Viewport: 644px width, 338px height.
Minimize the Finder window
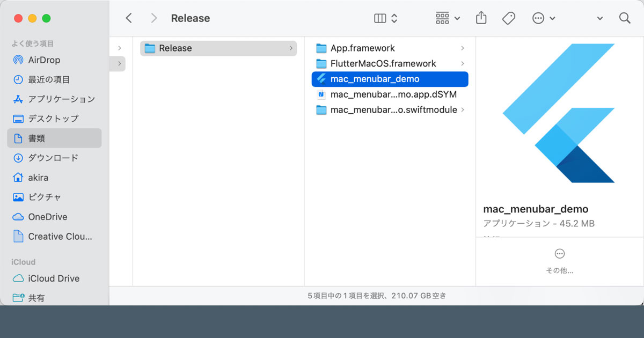click(32, 18)
